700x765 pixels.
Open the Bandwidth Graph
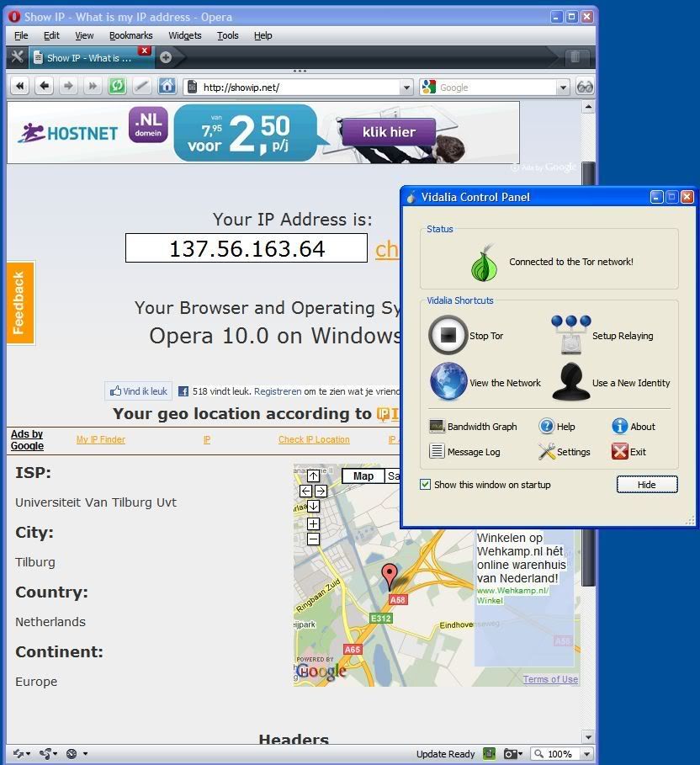pyautogui.click(x=473, y=427)
